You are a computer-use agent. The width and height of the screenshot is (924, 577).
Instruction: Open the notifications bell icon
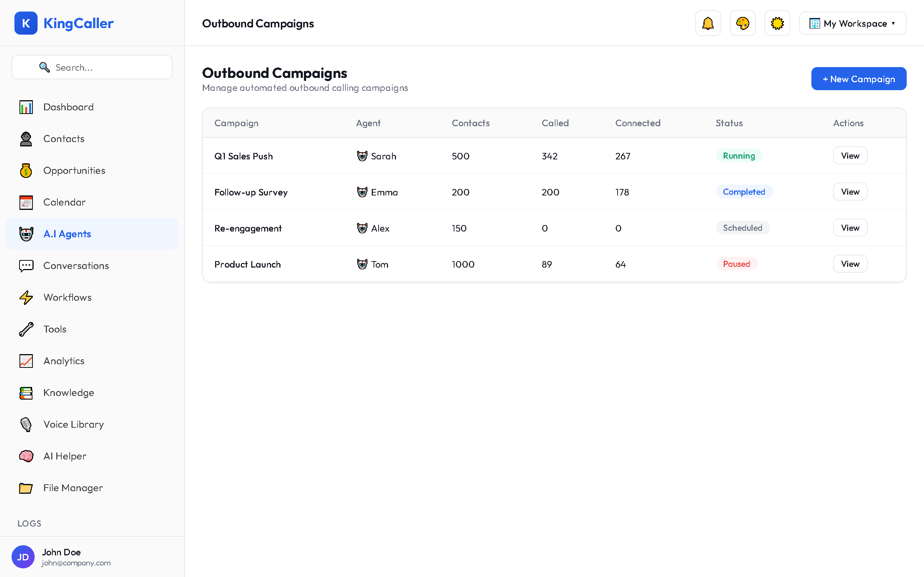(x=707, y=23)
